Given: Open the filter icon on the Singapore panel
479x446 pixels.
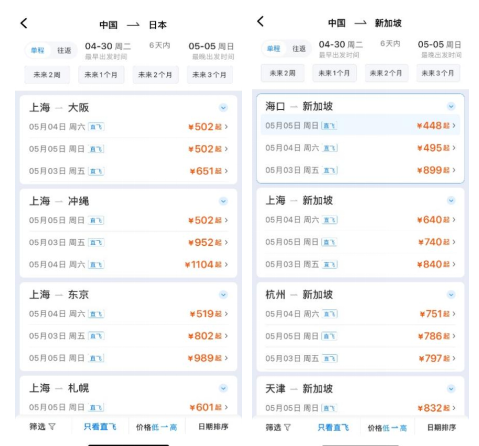Looking at the screenshot, I should pos(278,427).
